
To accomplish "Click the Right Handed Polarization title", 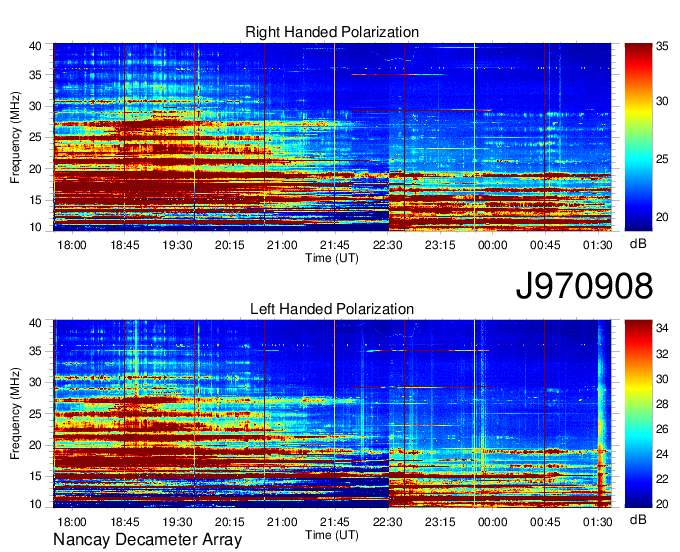I will [x=332, y=32].
